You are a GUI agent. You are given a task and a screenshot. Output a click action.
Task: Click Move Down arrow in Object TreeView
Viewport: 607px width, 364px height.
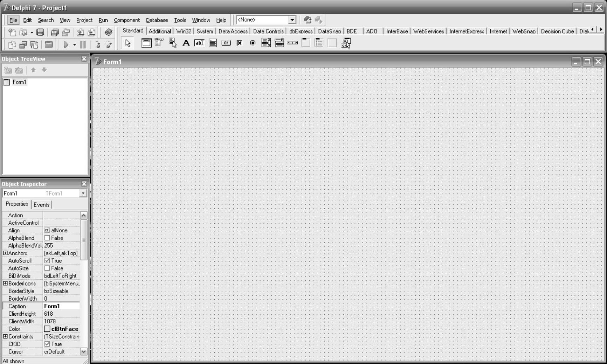pos(44,70)
